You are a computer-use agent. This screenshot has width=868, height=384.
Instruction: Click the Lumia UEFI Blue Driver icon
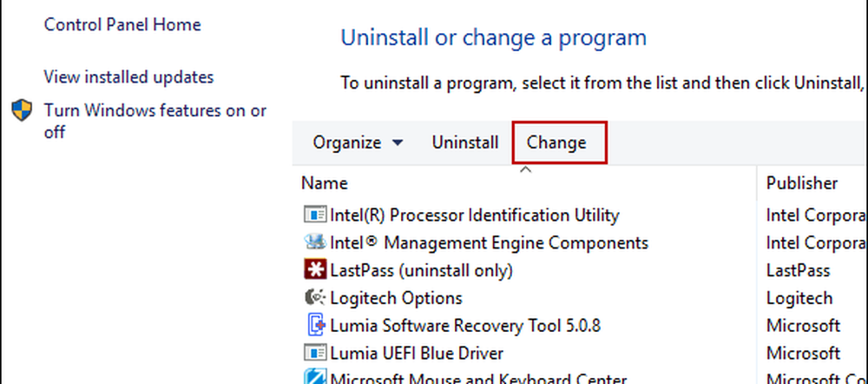[314, 354]
